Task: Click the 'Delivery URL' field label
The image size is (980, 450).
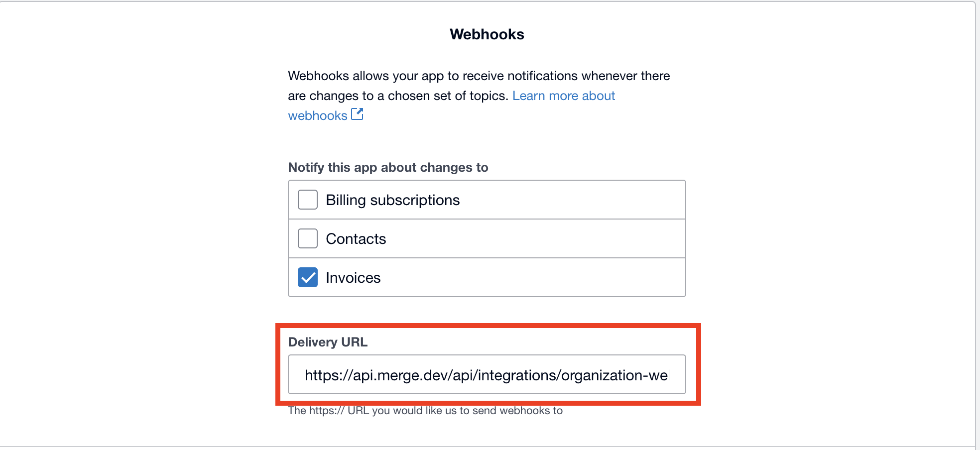Action: coord(328,342)
